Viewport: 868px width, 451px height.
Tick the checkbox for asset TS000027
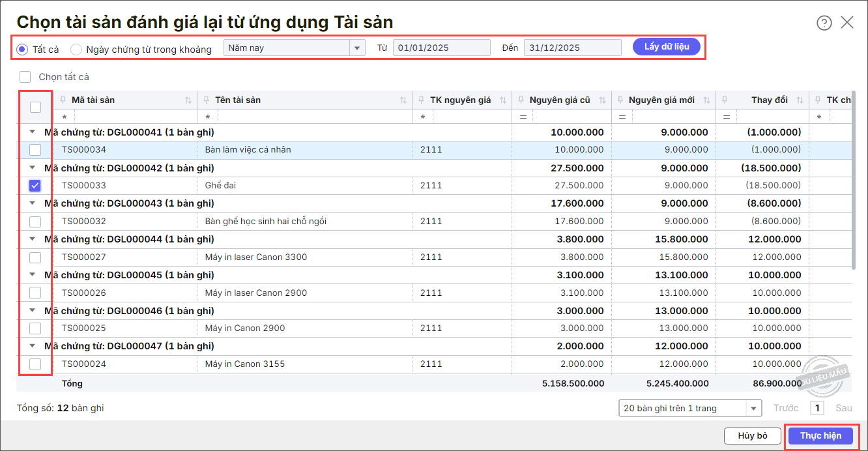[x=35, y=257]
